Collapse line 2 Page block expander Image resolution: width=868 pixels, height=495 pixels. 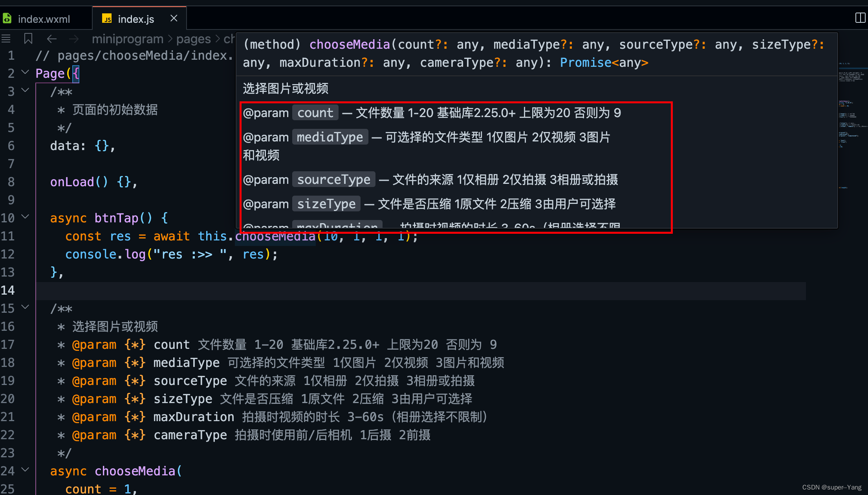tap(26, 73)
